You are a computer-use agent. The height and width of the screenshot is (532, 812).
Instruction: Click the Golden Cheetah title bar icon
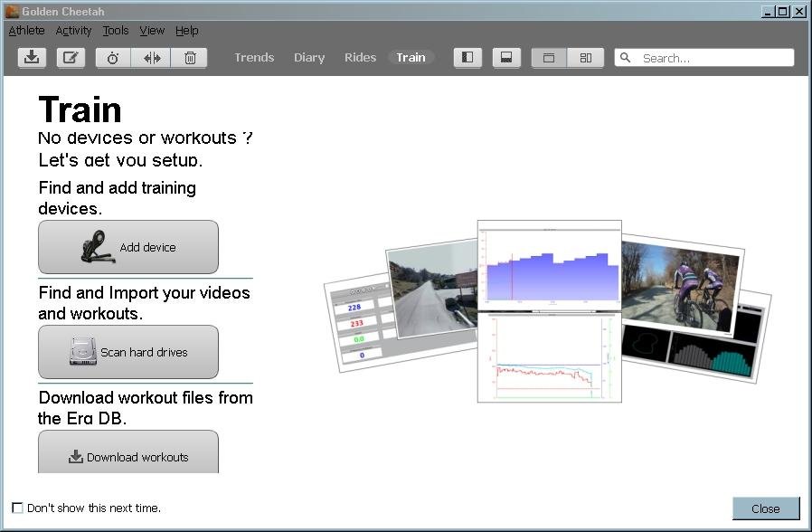[x=12, y=11]
